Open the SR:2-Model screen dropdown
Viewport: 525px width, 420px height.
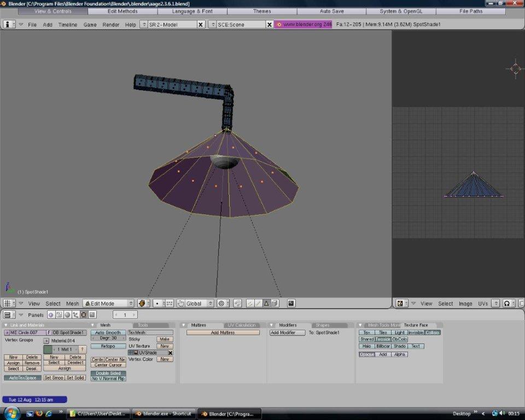(x=143, y=25)
